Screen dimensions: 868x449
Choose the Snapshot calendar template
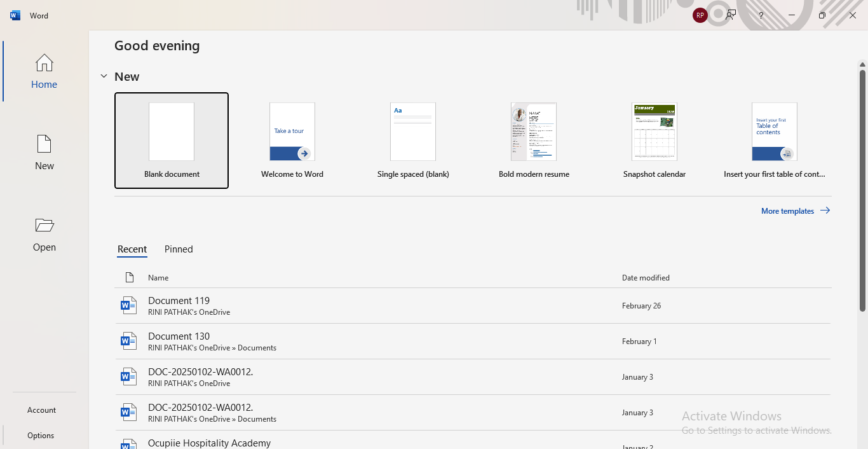click(654, 141)
